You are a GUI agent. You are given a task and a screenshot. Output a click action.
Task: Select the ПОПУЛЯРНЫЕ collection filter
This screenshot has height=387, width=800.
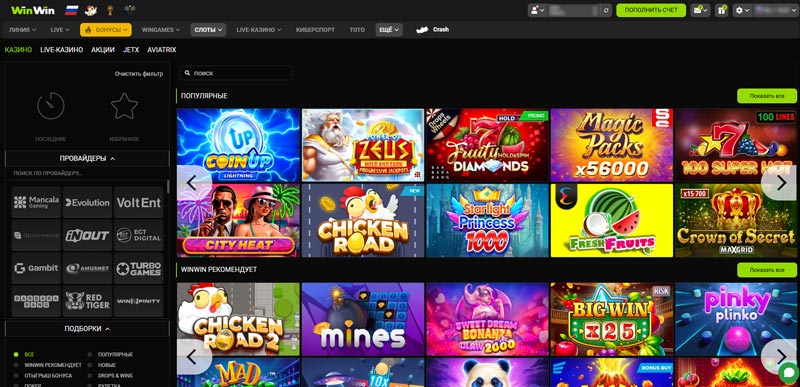[111, 354]
